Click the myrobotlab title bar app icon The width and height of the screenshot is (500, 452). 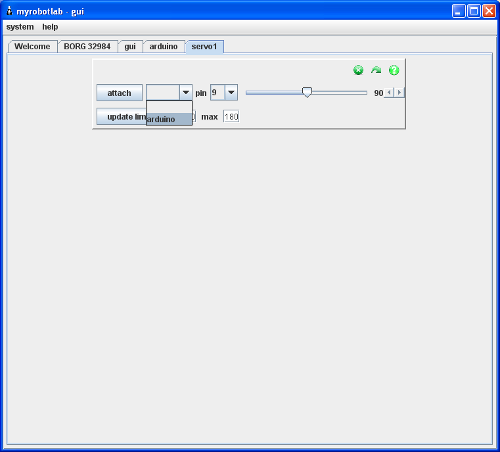click(x=10, y=11)
